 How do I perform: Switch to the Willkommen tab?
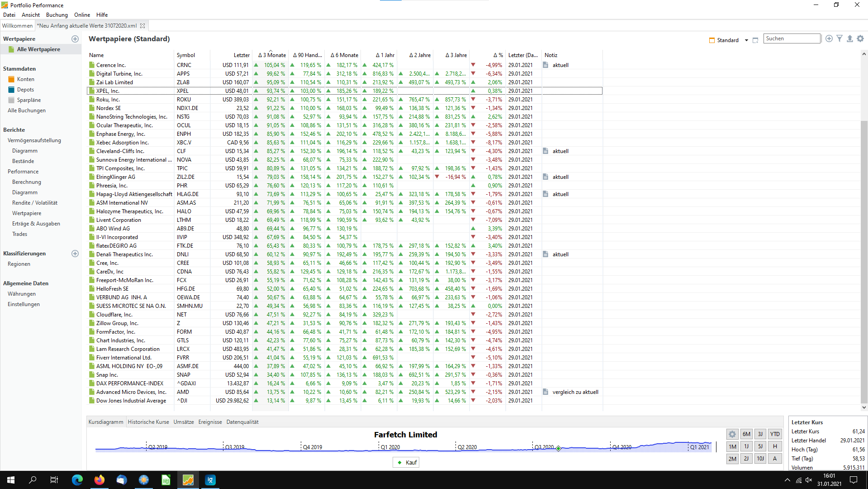(x=17, y=26)
